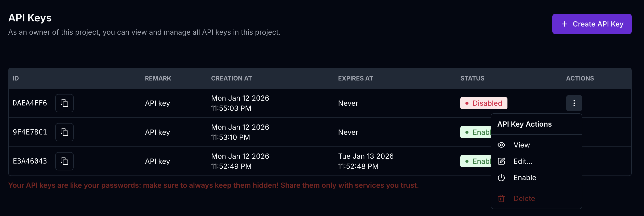Click the Status column header

(x=472, y=78)
